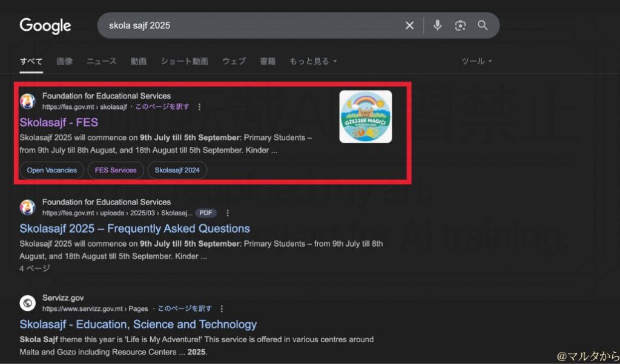This screenshot has height=364, width=620.
Task: Click the servizz.gov.mt › Pages URL text
Action: coord(95,309)
